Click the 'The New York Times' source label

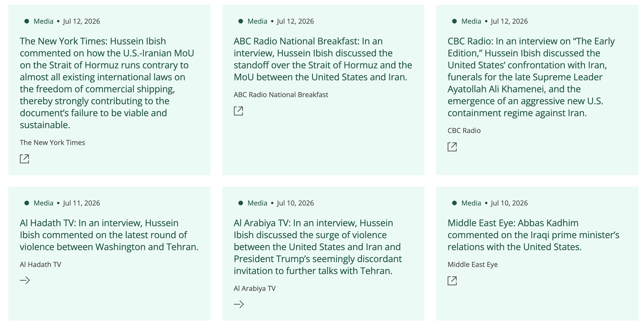(53, 142)
